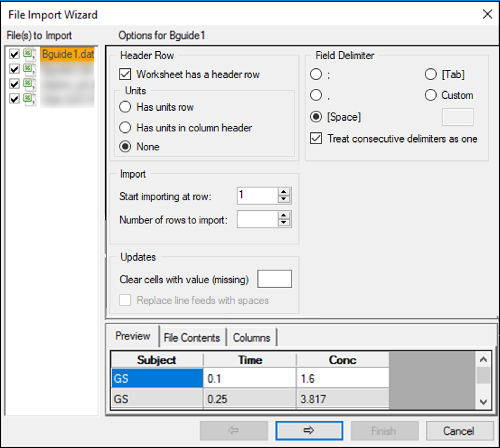Uncheck Worksheet has a header row
Image resolution: width=500 pixels, height=448 pixels.
125,74
